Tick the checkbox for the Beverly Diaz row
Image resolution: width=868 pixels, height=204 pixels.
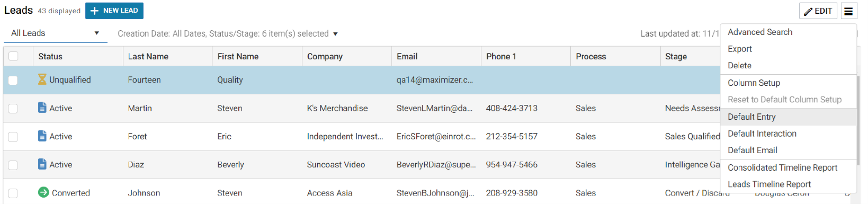point(13,165)
